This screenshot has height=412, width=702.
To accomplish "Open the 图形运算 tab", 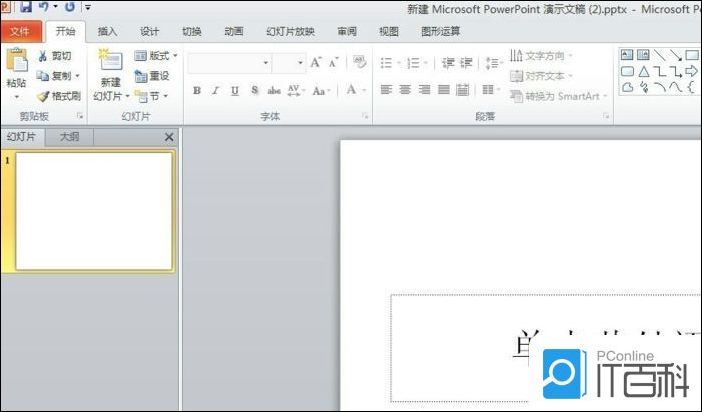I will [441, 31].
